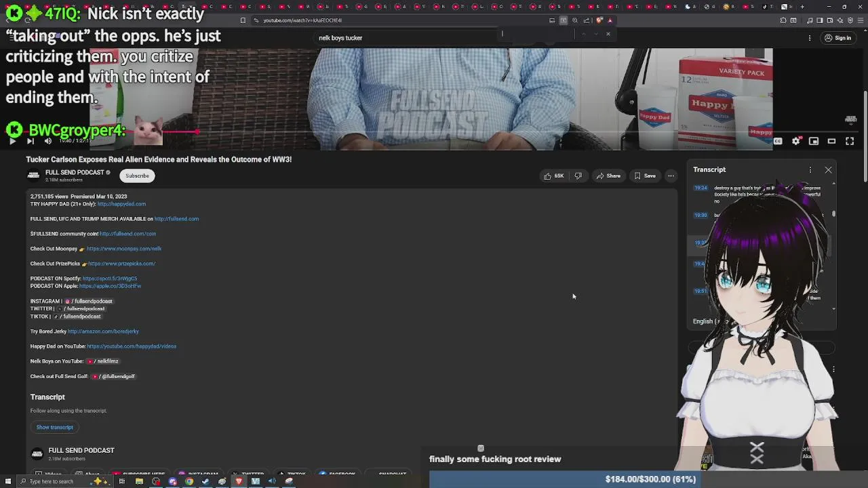Open more actions menu beside Save
Screen dimensions: 868x488
tap(671, 176)
